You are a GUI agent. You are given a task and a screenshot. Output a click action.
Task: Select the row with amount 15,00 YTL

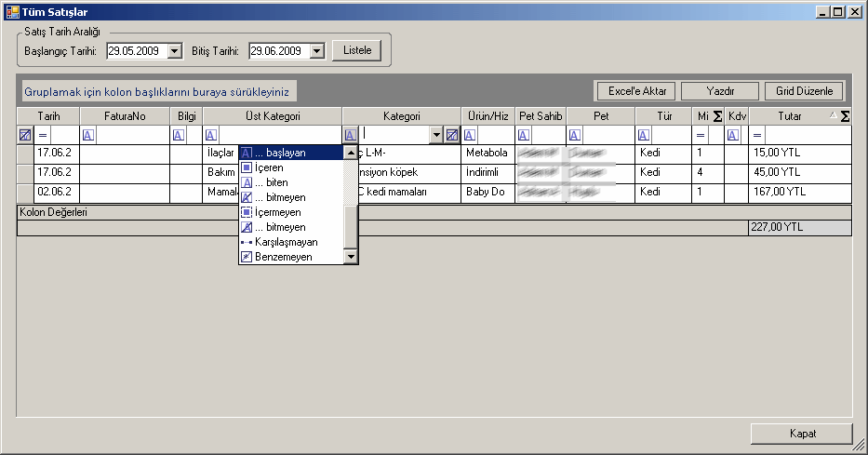[x=25, y=154]
